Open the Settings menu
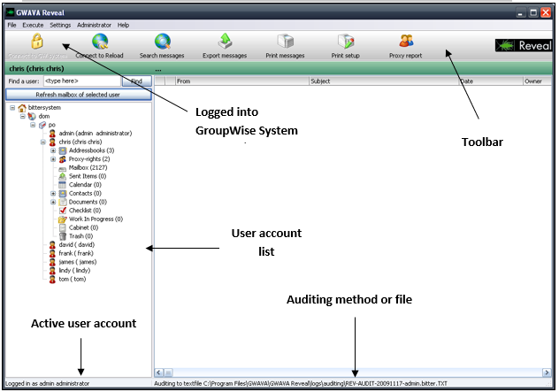This screenshot has height=392, width=559. 60,25
